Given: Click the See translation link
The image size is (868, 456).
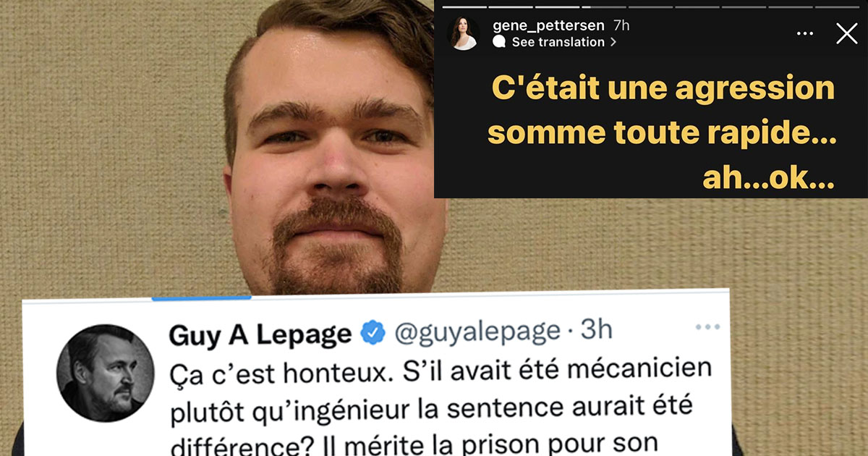Looking at the screenshot, I should click(558, 42).
